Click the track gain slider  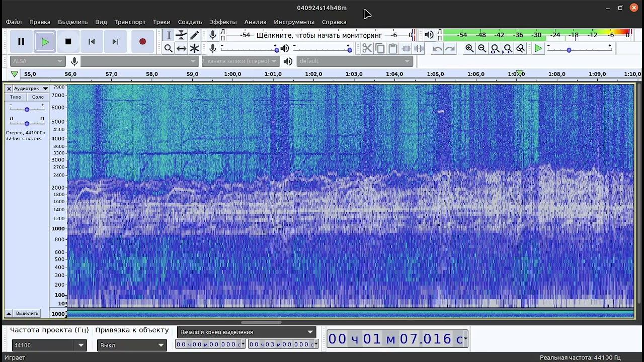click(27, 109)
